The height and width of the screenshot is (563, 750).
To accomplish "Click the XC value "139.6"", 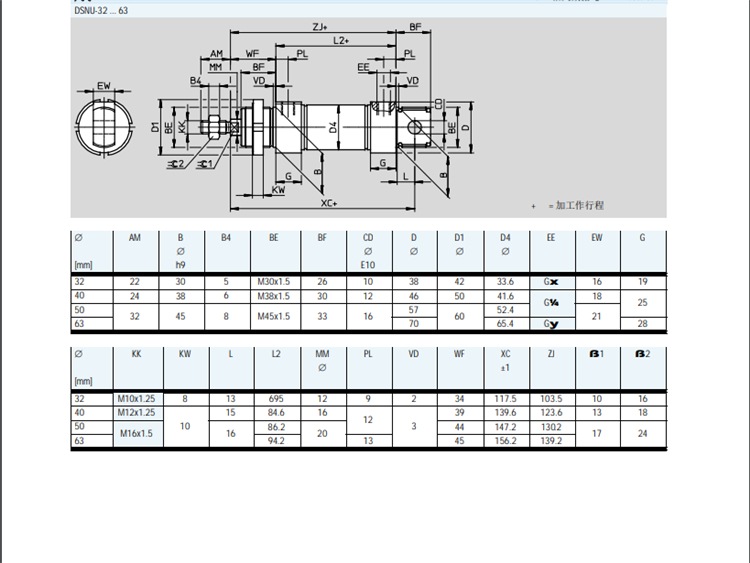I will point(506,412).
